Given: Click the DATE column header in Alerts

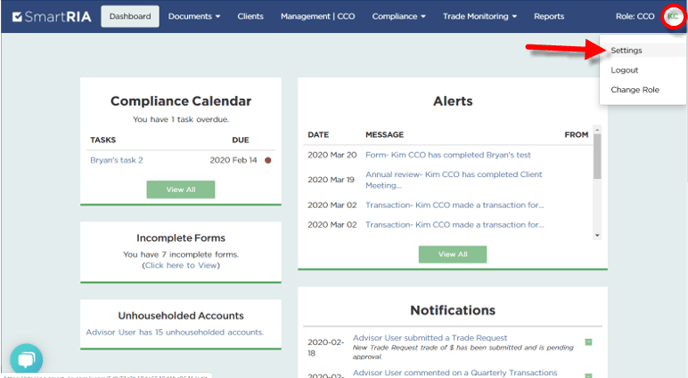Looking at the screenshot, I should 318,135.
